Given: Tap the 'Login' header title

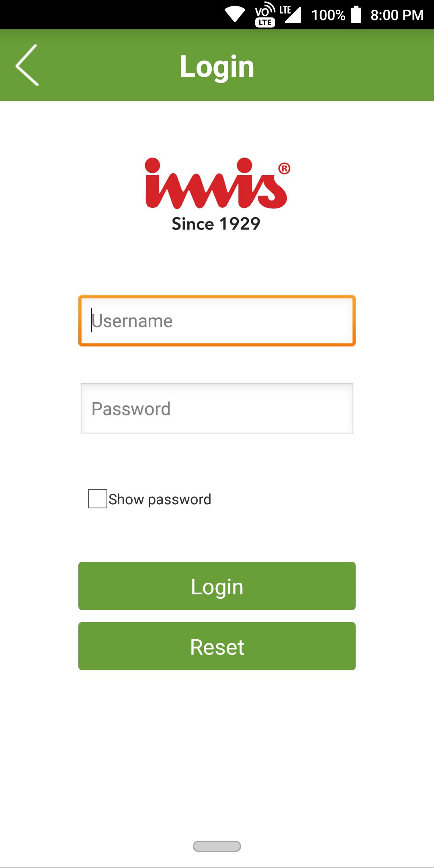Looking at the screenshot, I should click(217, 66).
